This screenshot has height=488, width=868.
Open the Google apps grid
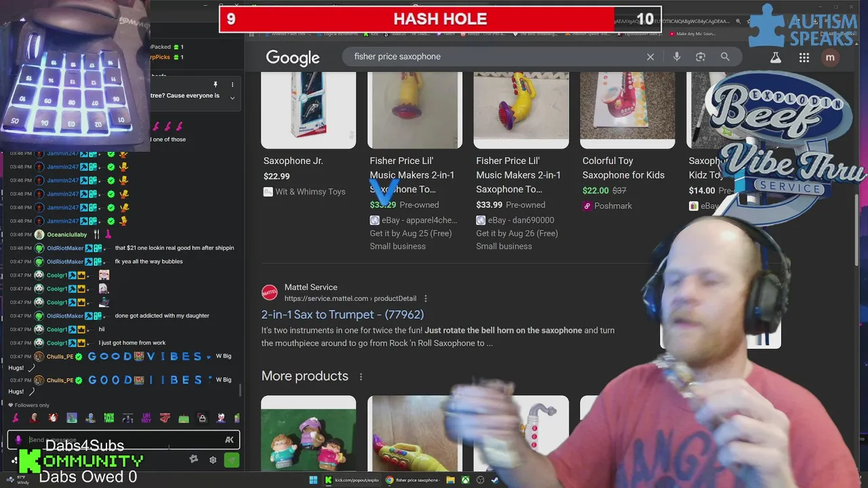tap(804, 58)
